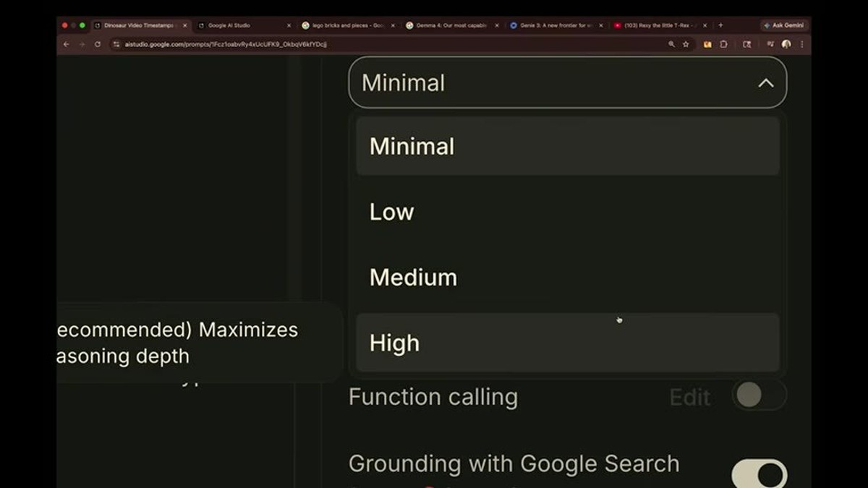Switch to Google AI Studio tab
868x488 pixels.
[x=244, y=25]
